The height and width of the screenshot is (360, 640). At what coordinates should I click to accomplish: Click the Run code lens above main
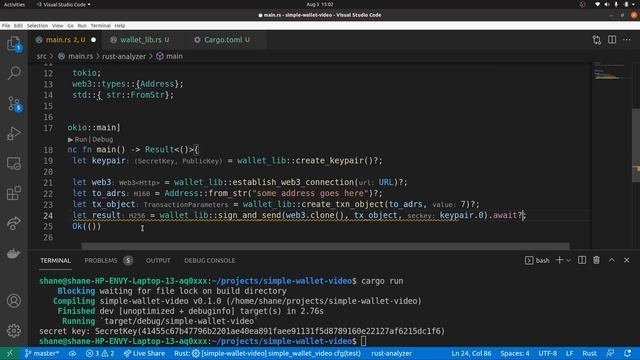(78, 139)
